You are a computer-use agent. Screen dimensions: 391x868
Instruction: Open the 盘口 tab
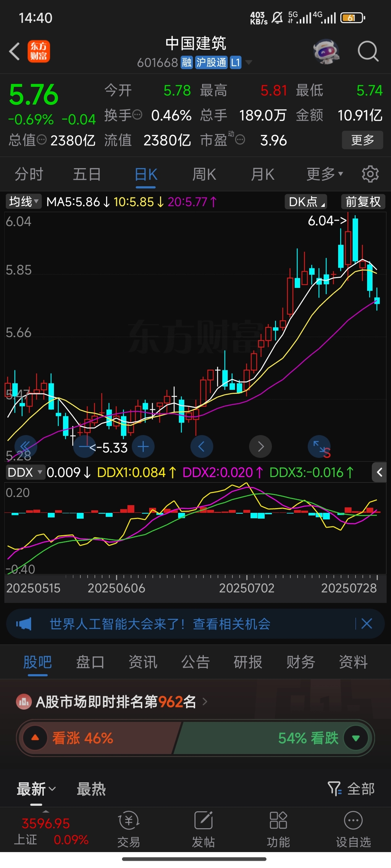[x=90, y=662]
